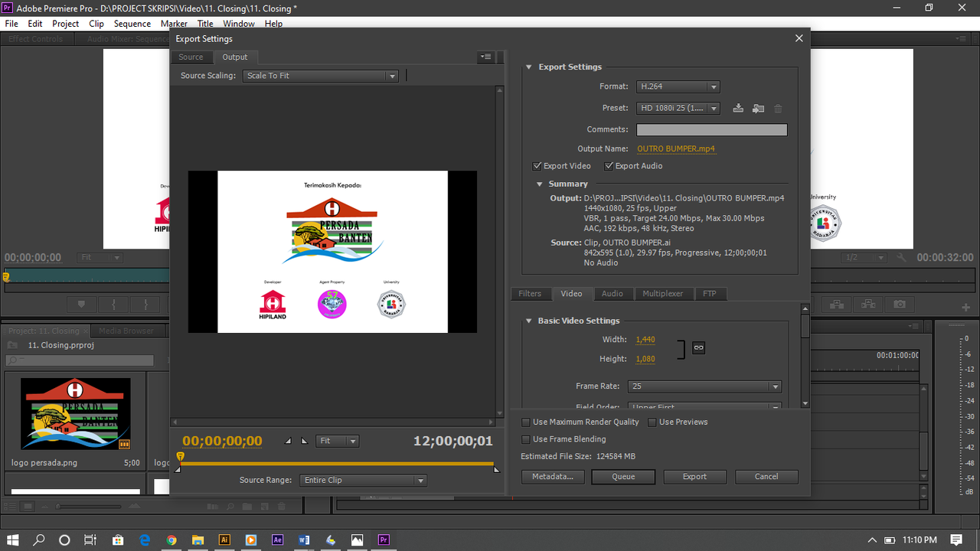Image resolution: width=980 pixels, height=551 pixels.
Task: Enable Use Maximum Render Quality
Action: pyautogui.click(x=526, y=422)
